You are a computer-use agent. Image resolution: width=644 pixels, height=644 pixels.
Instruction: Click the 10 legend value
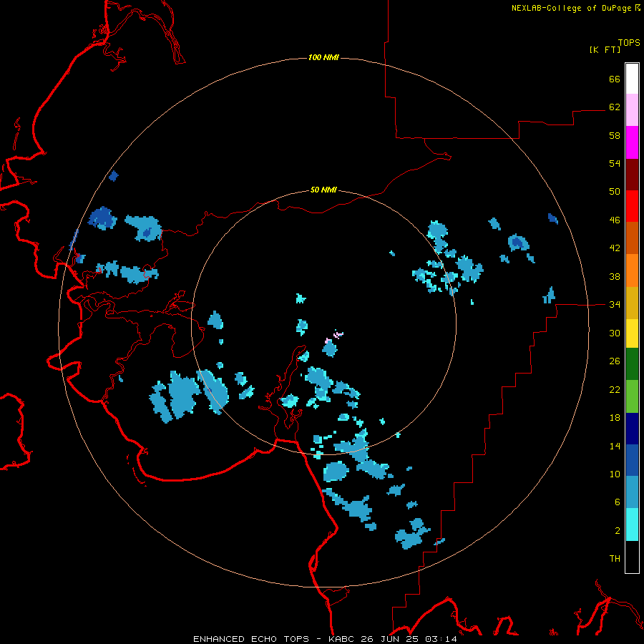pyautogui.click(x=615, y=474)
